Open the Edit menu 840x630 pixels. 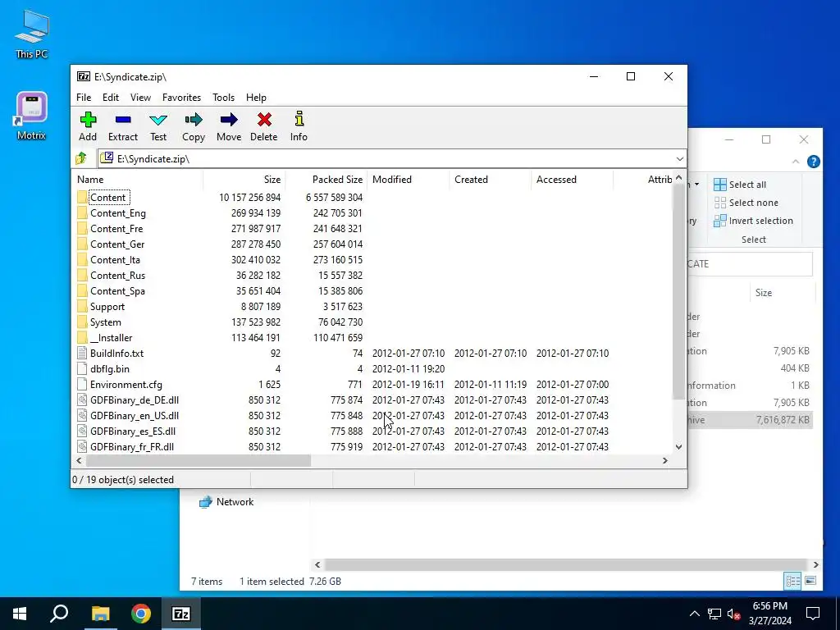[111, 98]
